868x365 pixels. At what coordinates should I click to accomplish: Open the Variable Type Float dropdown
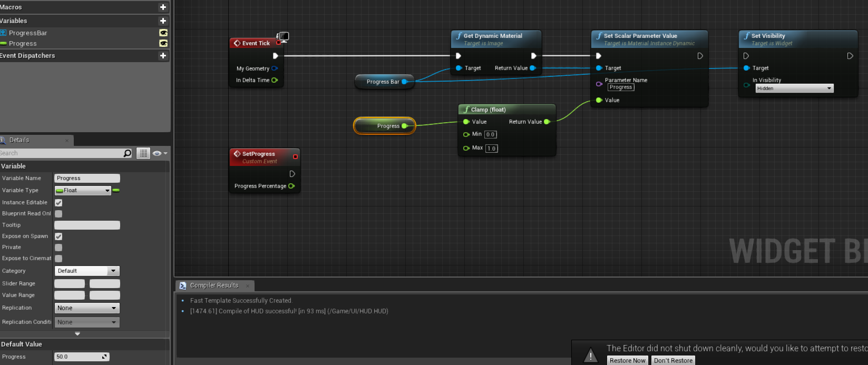[x=83, y=190]
